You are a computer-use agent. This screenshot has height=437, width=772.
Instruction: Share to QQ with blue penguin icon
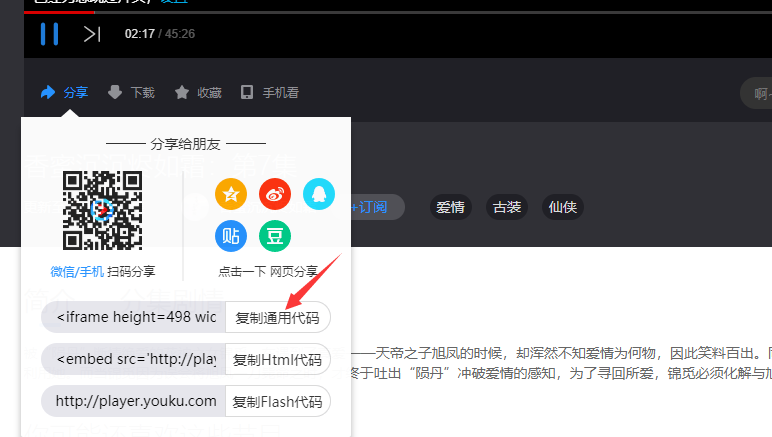click(319, 194)
